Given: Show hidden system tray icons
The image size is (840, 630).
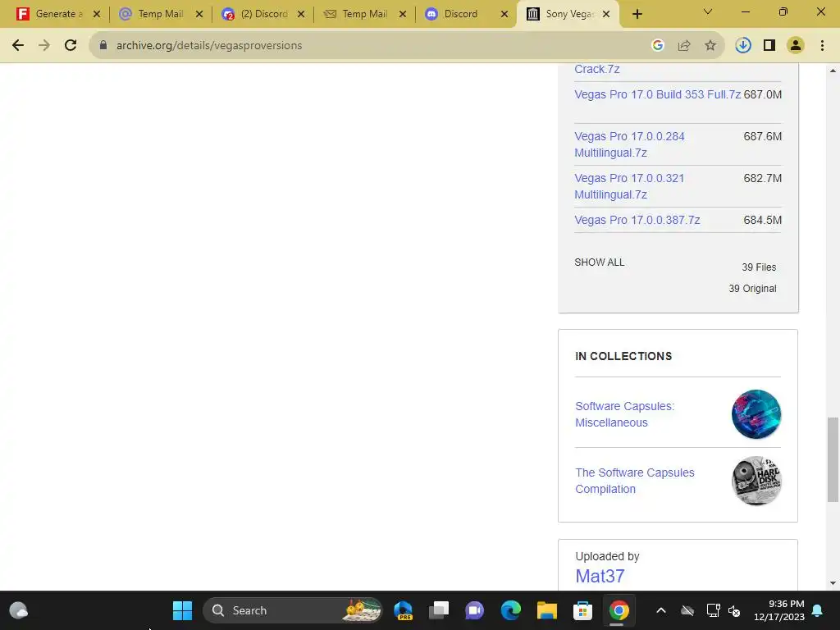Looking at the screenshot, I should tap(661, 610).
